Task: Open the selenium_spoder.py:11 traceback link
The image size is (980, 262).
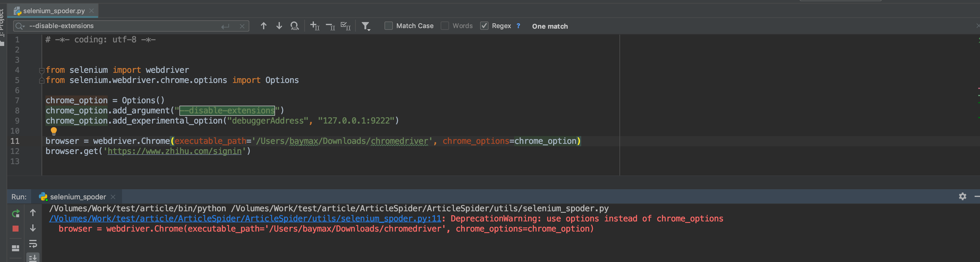Action: (x=245, y=219)
